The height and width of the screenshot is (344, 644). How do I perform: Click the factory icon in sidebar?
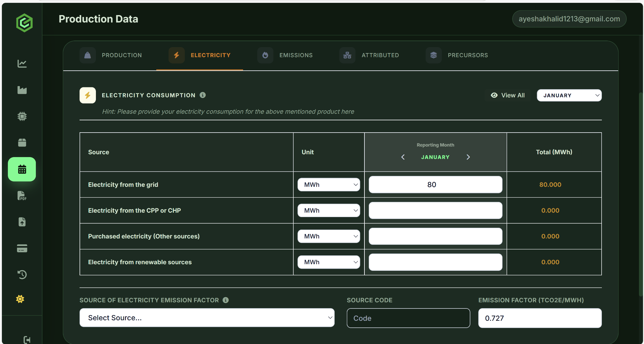[22, 90]
